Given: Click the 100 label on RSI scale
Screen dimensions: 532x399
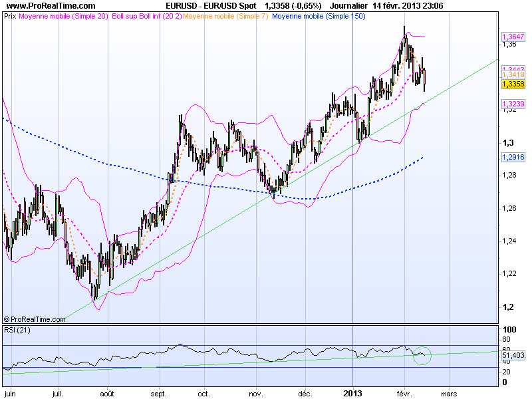Looking at the screenshot, I should tap(509, 329).
